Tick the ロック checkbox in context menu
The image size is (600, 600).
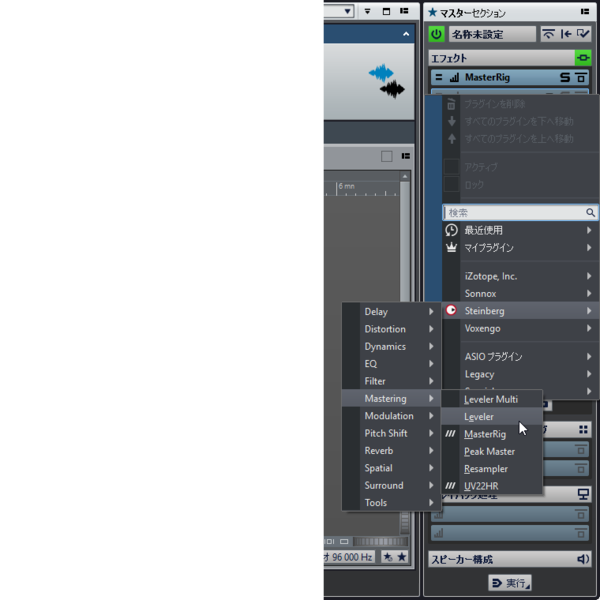pos(451,184)
